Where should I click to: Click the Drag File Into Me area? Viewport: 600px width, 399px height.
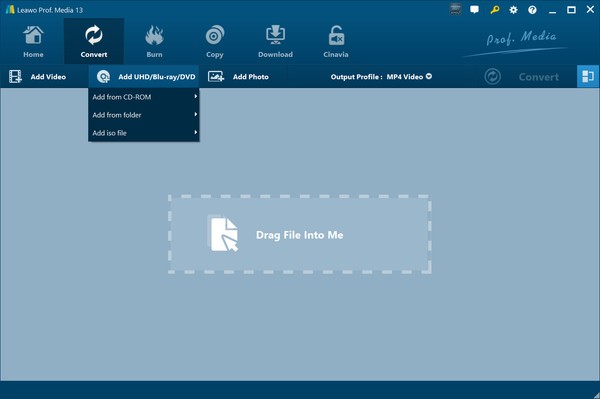coord(300,234)
